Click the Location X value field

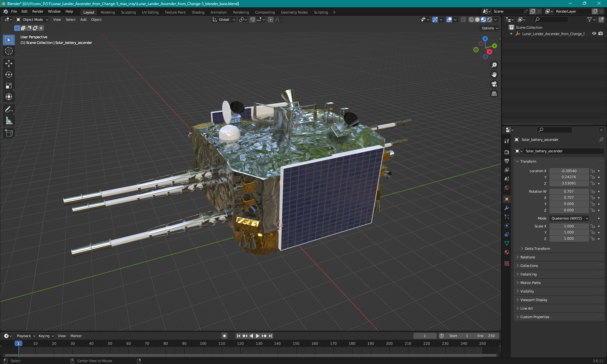568,171
